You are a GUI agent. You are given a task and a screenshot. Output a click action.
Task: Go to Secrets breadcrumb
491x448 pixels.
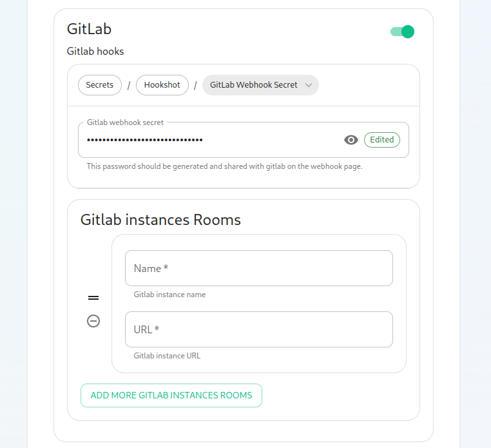click(x=100, y=85)
